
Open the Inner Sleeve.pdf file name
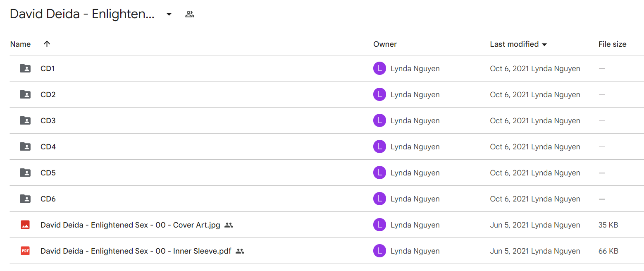pyautogui.click(x=136, y=251)
